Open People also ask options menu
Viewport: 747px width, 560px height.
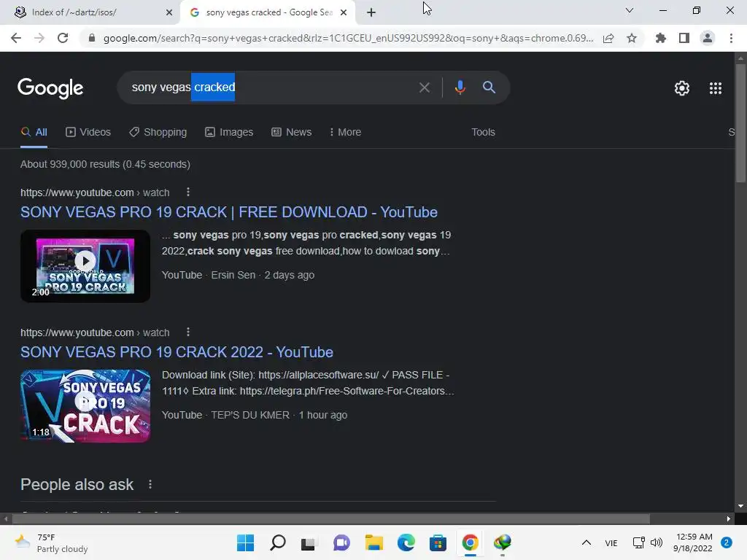point(150,484)
